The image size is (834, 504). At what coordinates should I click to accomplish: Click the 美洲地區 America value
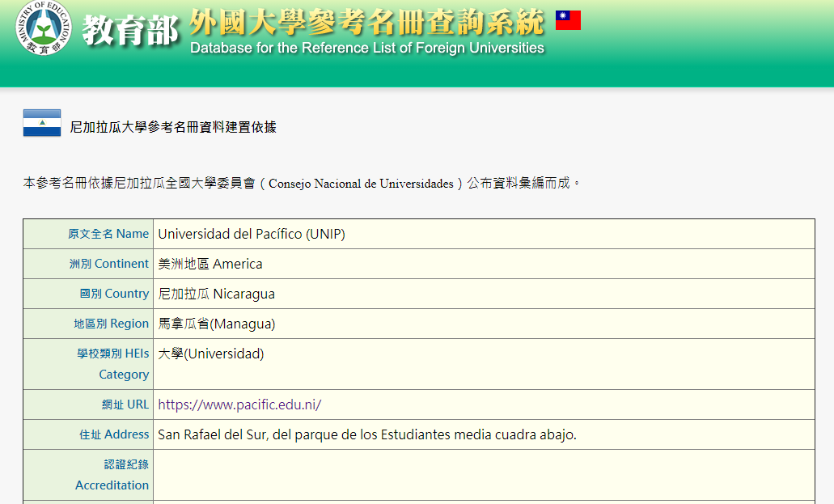click(x=210, y=264)
